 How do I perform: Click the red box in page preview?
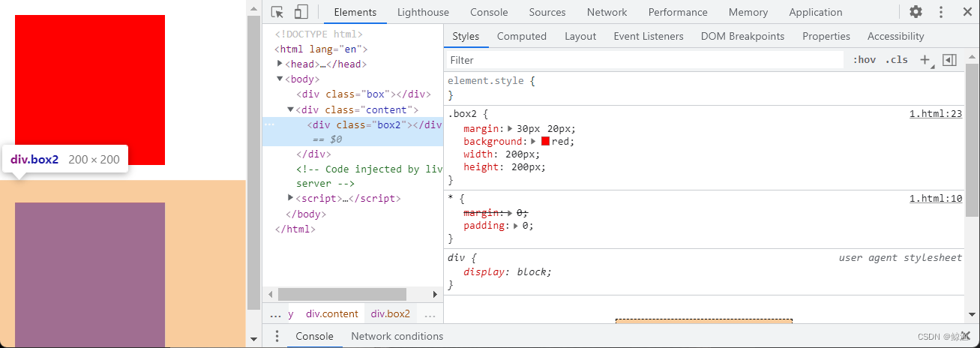pos(90,90)
